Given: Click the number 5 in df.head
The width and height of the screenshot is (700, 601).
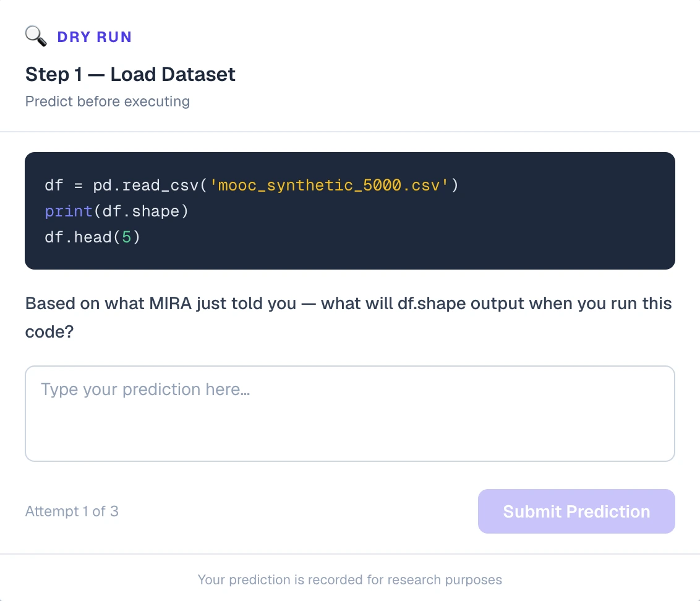Looking at the screenshot, I should pos(126,237).
